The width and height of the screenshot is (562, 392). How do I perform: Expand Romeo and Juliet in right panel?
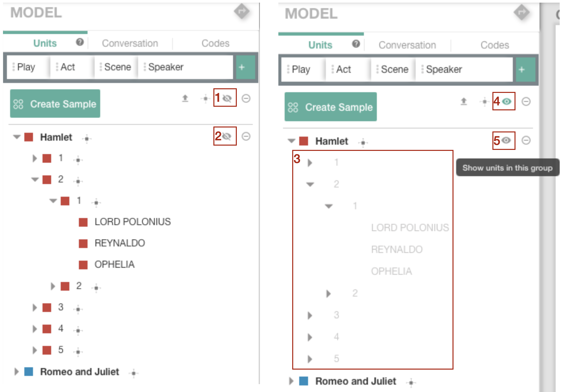coord(291,381)
